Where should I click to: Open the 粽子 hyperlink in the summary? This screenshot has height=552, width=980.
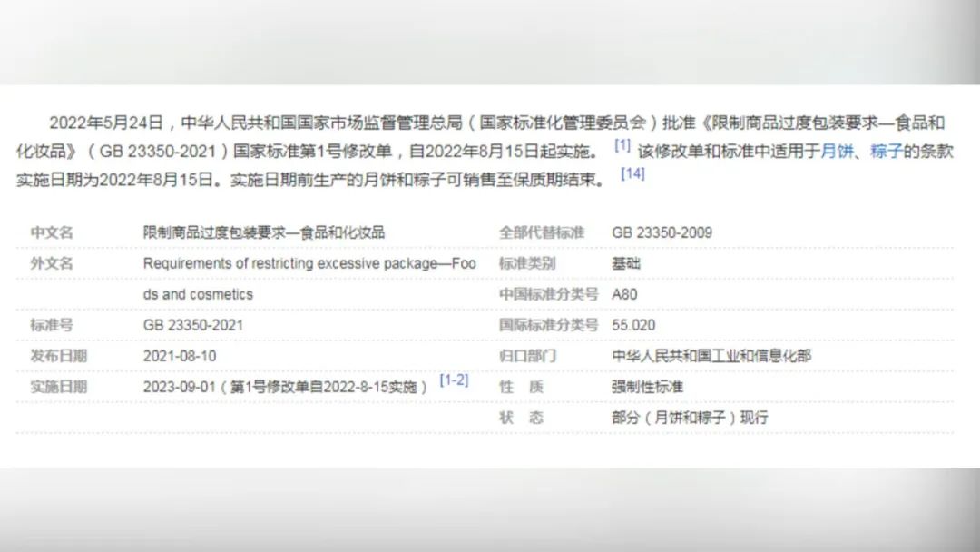(x=886, y=152)
